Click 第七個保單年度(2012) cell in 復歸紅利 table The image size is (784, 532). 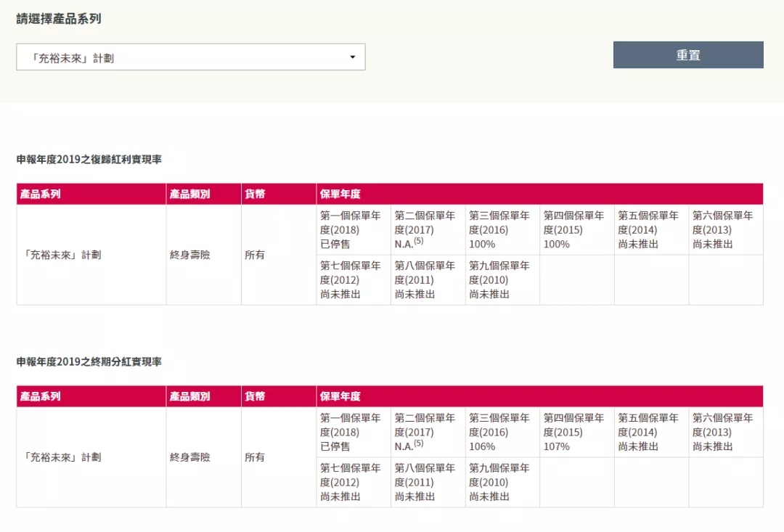(x=354, y=280)
